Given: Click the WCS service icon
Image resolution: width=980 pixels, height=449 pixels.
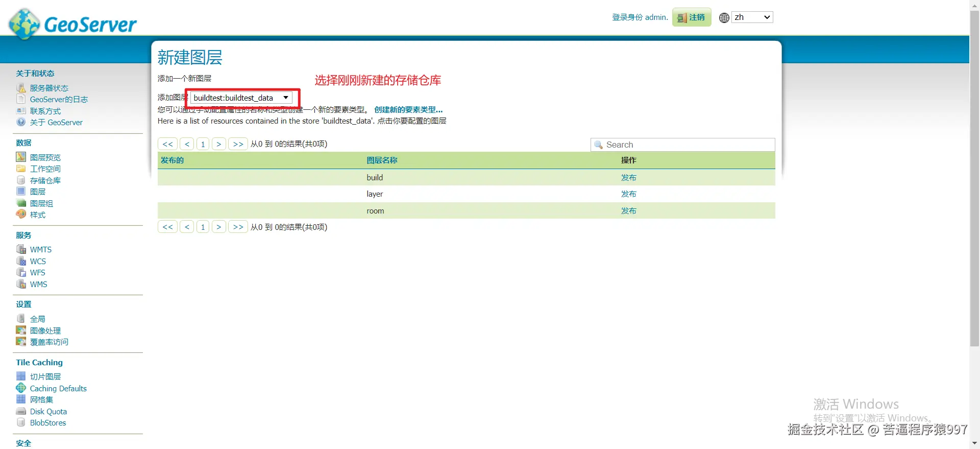Looking at the screenshot, I should pyautogui.click(x=21, y=261).
